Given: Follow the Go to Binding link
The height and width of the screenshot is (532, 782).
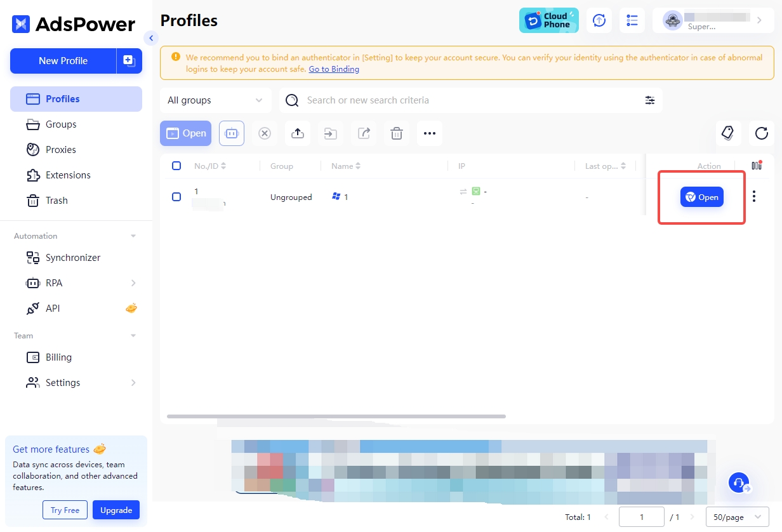Looking at the screenshot, I should pos(334,69).
